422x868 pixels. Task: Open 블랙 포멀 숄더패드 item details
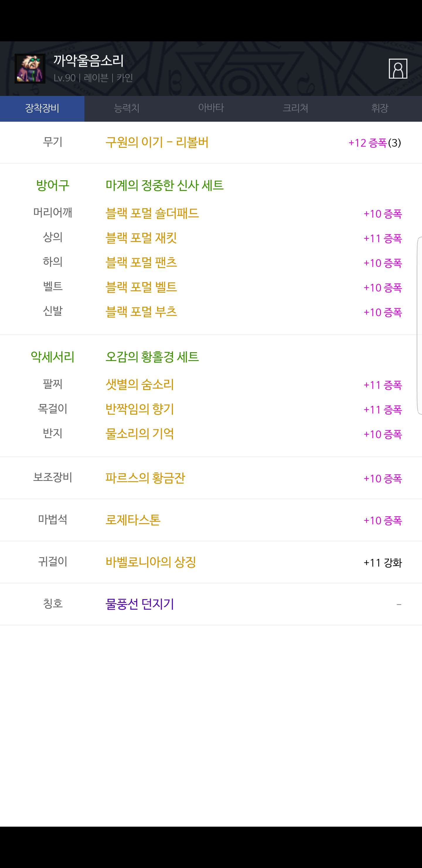pyautogui.click(x=152, y=213)
